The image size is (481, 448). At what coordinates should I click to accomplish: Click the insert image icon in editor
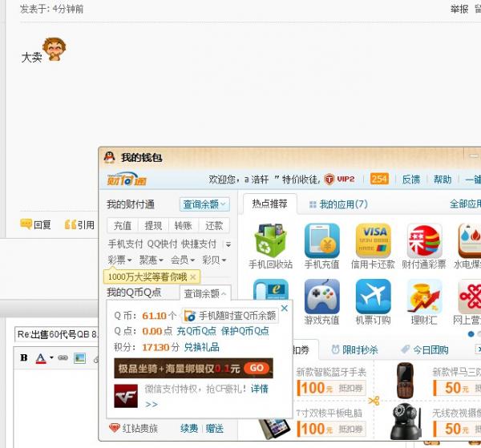point(79,358)
